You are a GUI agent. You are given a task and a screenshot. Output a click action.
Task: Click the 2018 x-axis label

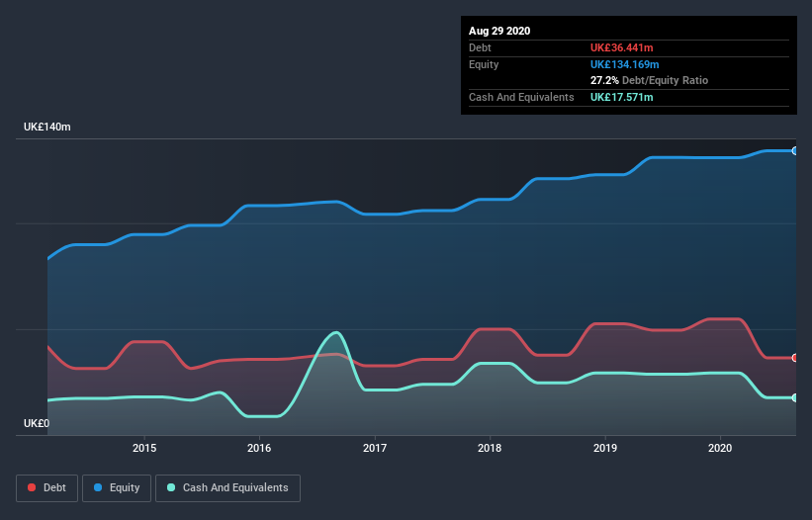490,448
